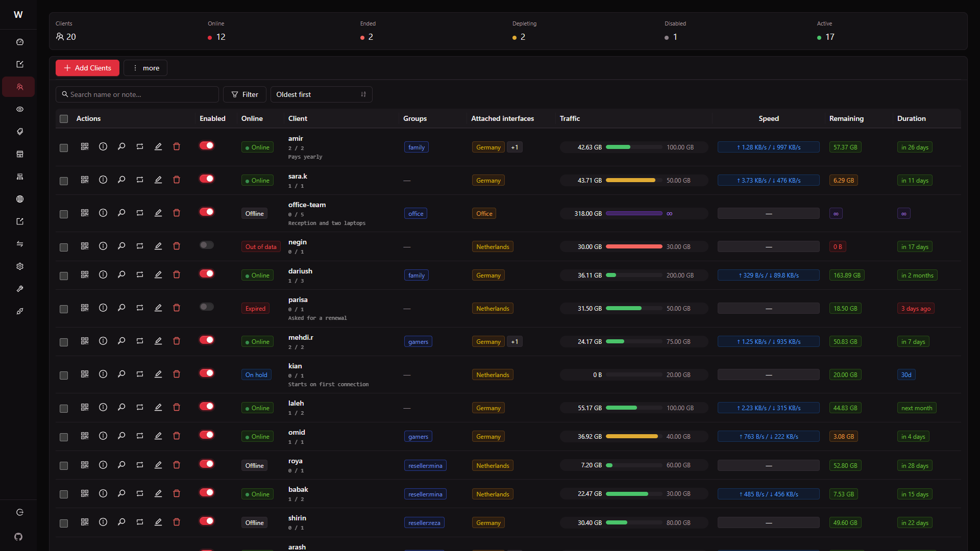Open settings gear icon in sidebar
The height and width of the screenshot is (551, 980).
20,266
